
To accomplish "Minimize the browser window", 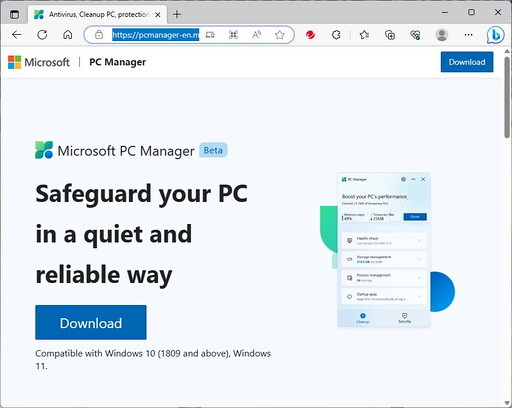I will [445, 13].
